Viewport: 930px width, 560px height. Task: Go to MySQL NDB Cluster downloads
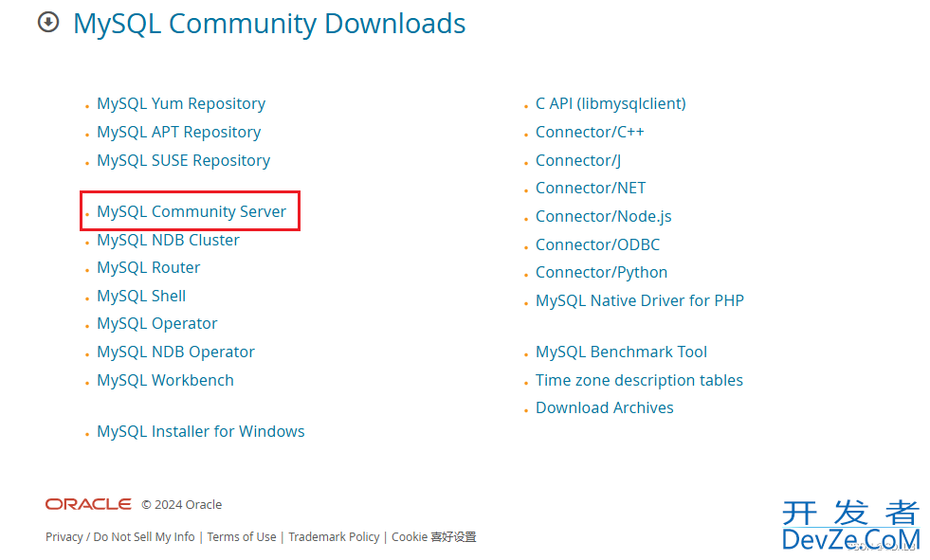coord(168,240)
